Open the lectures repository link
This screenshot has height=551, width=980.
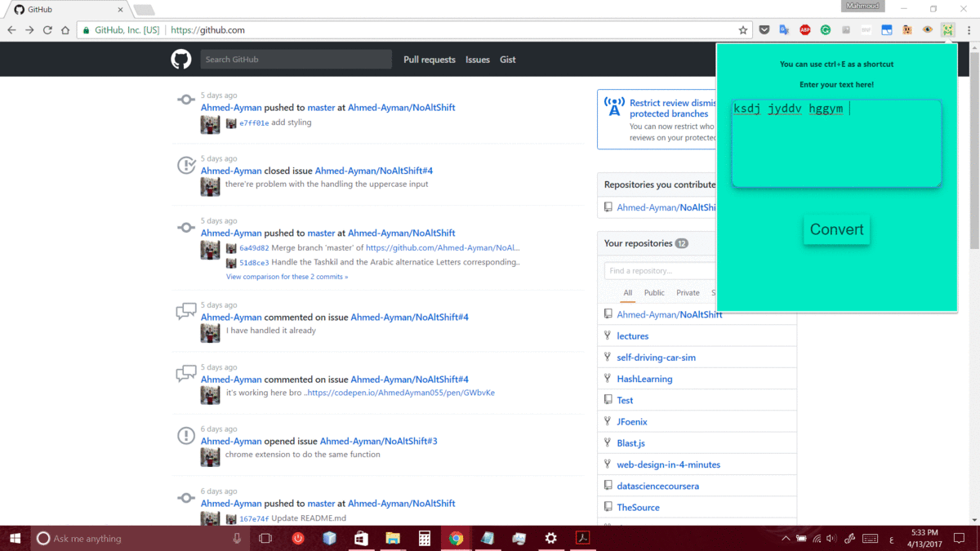(633, 336)
